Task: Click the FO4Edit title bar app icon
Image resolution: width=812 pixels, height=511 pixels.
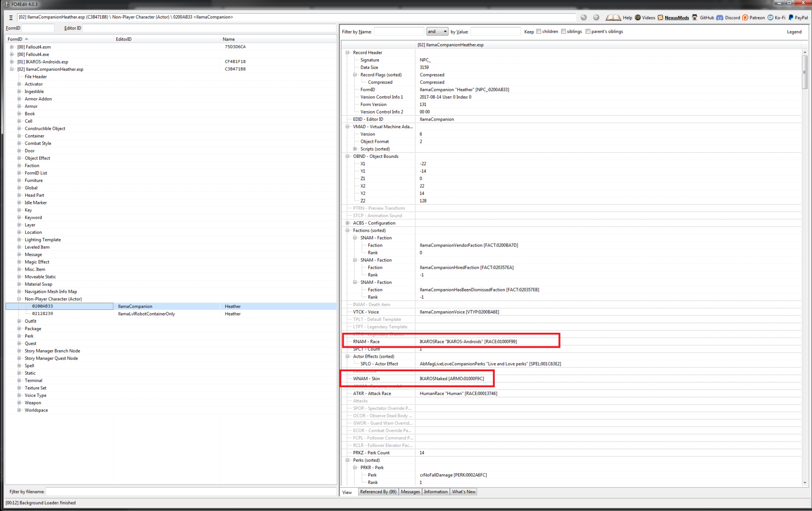Action: pyautogui.click(x=7, y=4)
